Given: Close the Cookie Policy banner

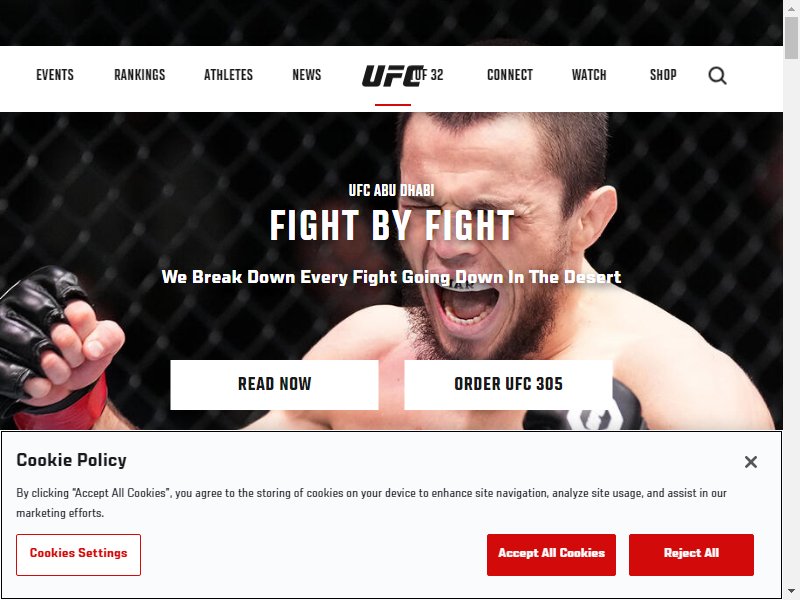Looking at the screenshot, I should tap(751, 462).
